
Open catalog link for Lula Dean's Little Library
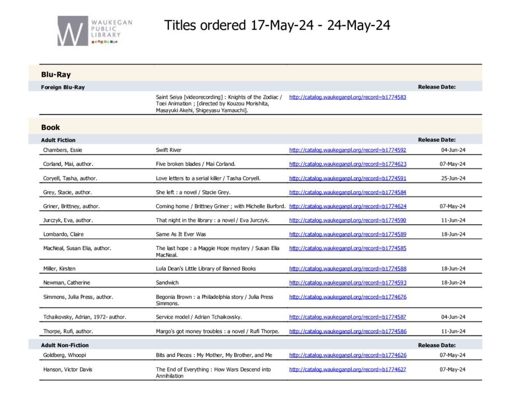coord(348,269)
